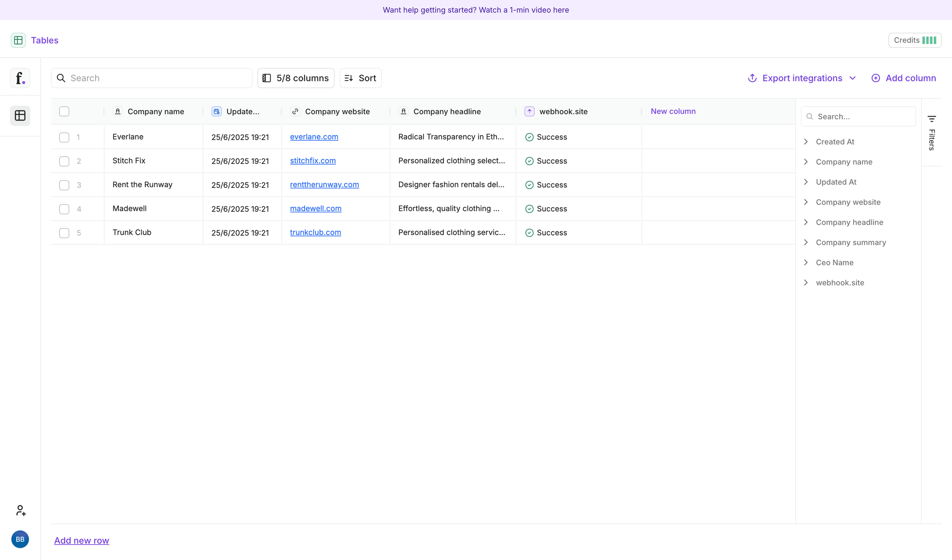Click the New column header
The height and width of the screenshot is (560, 952).
tap(673, 111)
